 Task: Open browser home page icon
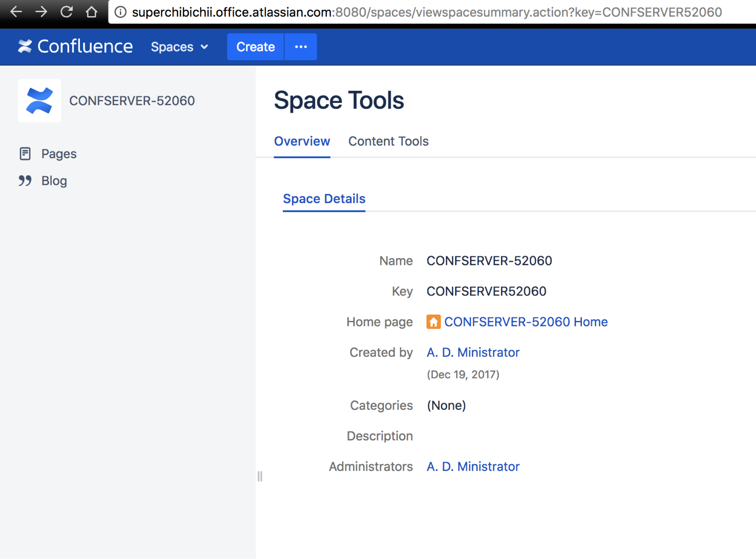tap(91, 12)
